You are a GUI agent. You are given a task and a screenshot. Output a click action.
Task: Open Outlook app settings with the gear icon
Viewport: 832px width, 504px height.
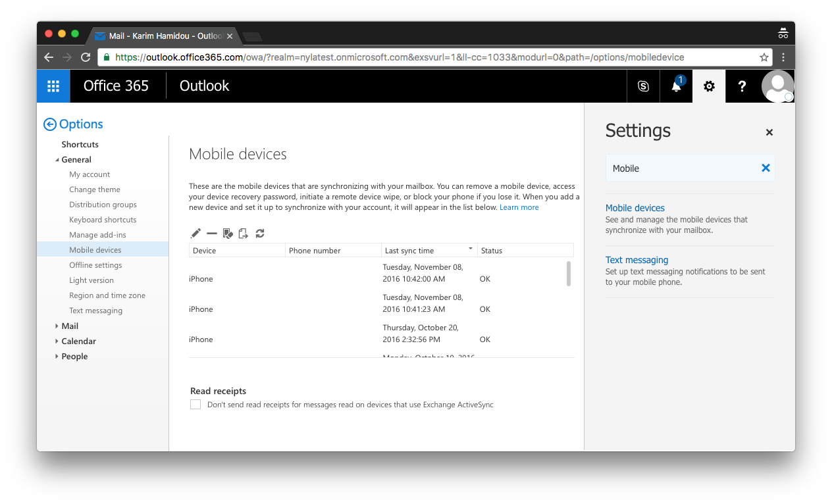tap(708, 86)
